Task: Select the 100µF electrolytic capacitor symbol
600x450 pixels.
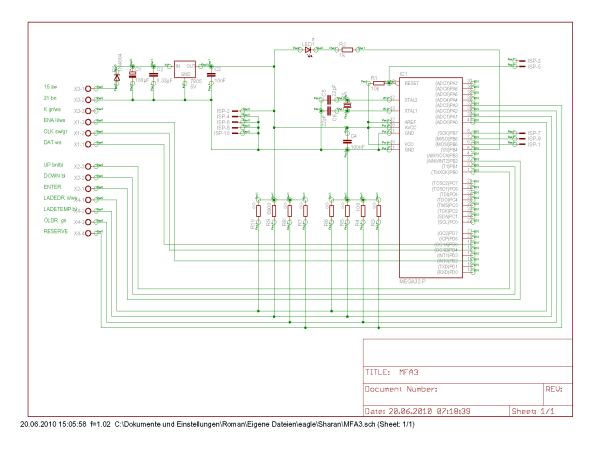Action: tap(132, 74)
